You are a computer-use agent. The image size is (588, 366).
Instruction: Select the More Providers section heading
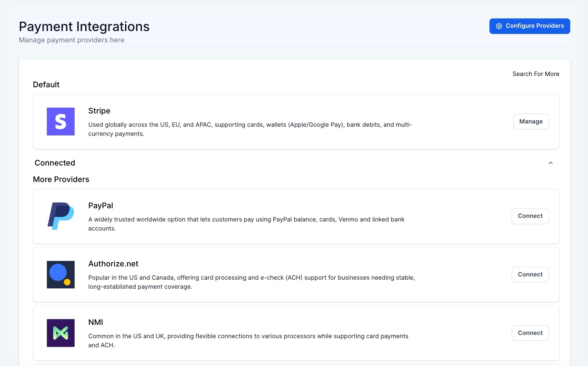(x=61, y=179)
